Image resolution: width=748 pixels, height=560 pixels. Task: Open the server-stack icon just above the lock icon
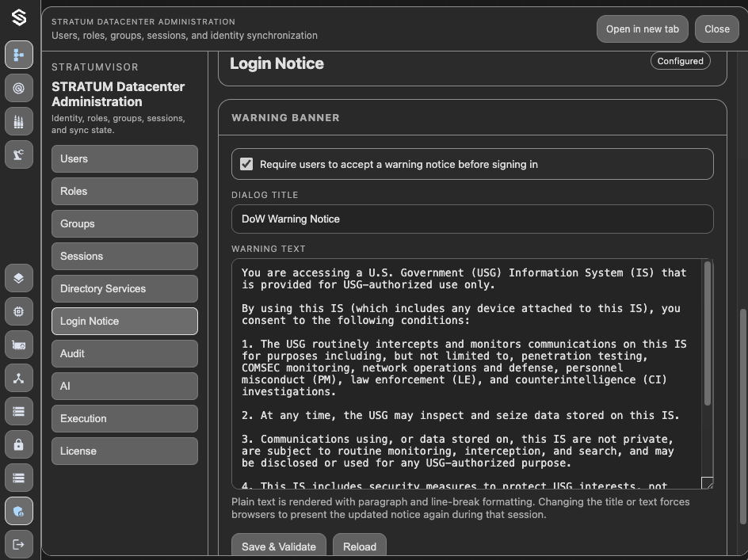point(19,411)
